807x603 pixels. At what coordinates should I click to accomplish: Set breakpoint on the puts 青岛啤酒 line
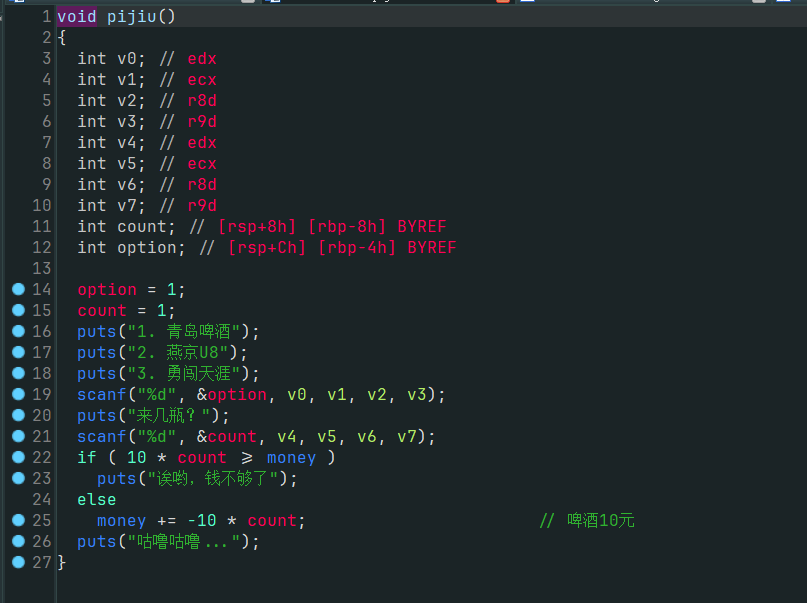(18, 331)
